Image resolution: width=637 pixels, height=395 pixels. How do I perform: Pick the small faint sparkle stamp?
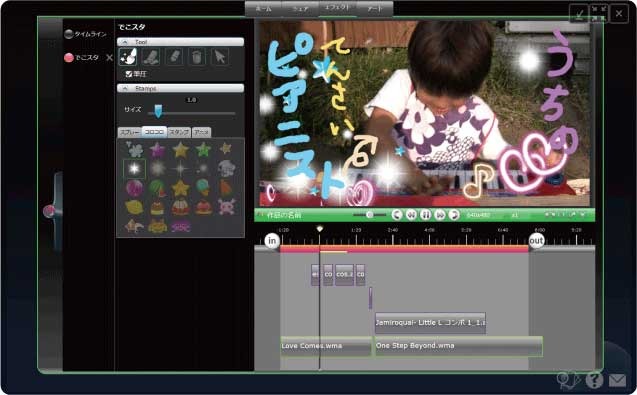coord(202,168)
